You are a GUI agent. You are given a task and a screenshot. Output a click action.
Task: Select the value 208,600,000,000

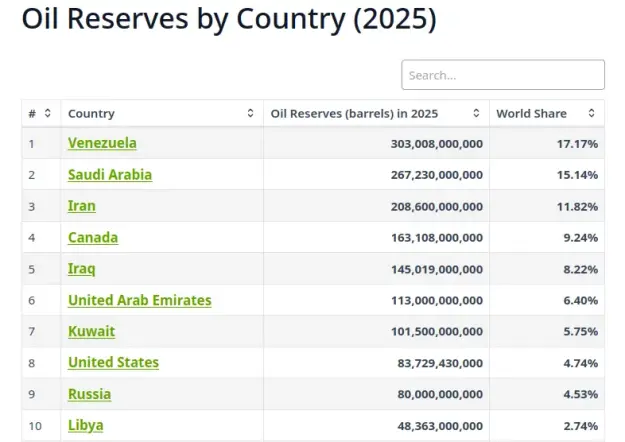[437, 206]
